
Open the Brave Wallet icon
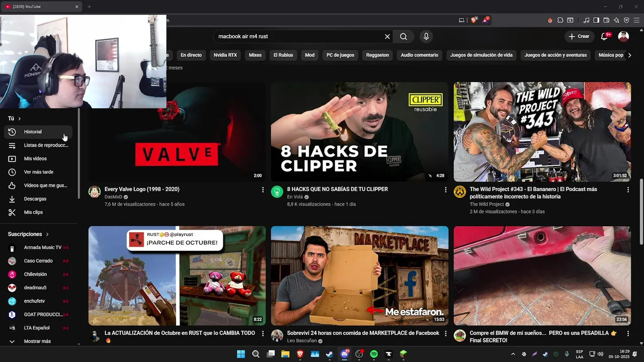pyautogui.click(x=606, y=20)
